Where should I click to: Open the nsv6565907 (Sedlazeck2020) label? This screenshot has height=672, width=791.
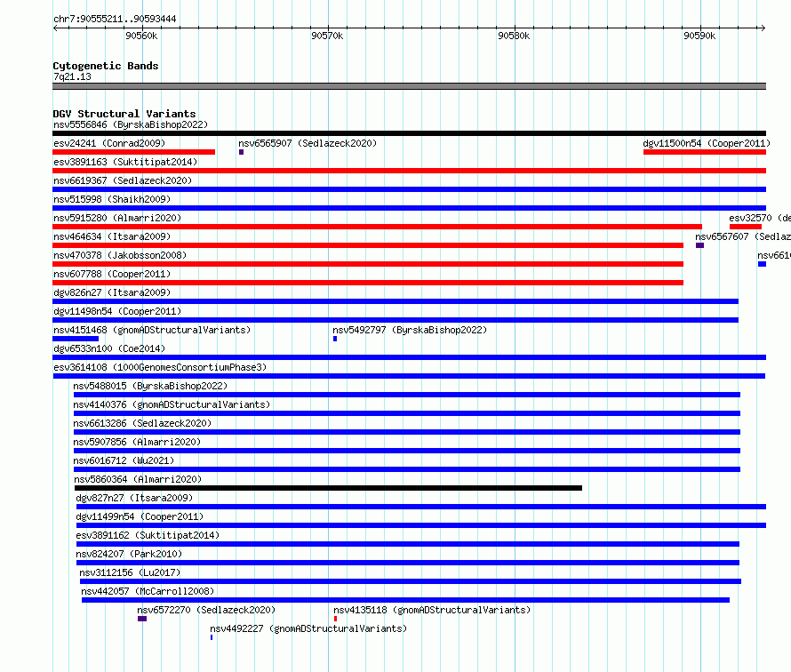pos(308,143)
